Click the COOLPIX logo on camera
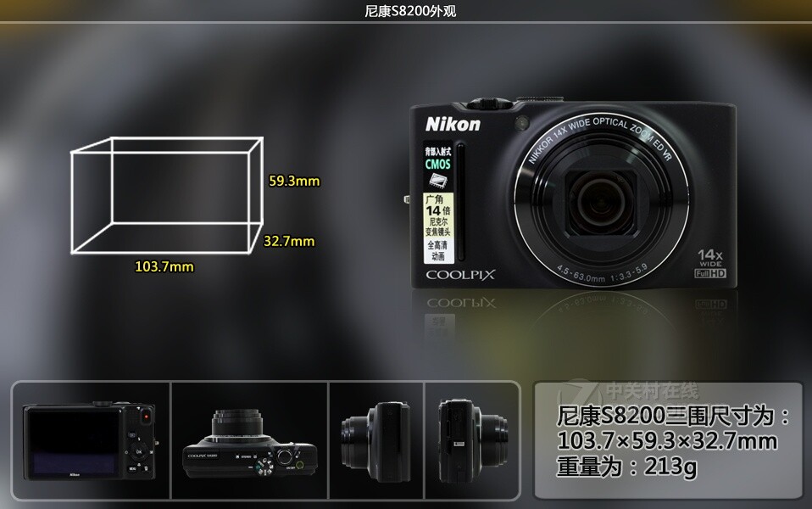 point(460,275)
